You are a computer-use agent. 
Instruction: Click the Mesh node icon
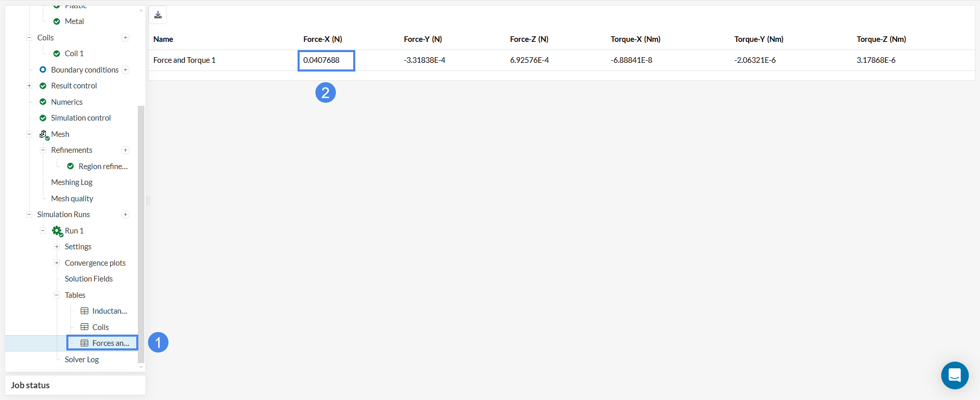tap(44, 134)
